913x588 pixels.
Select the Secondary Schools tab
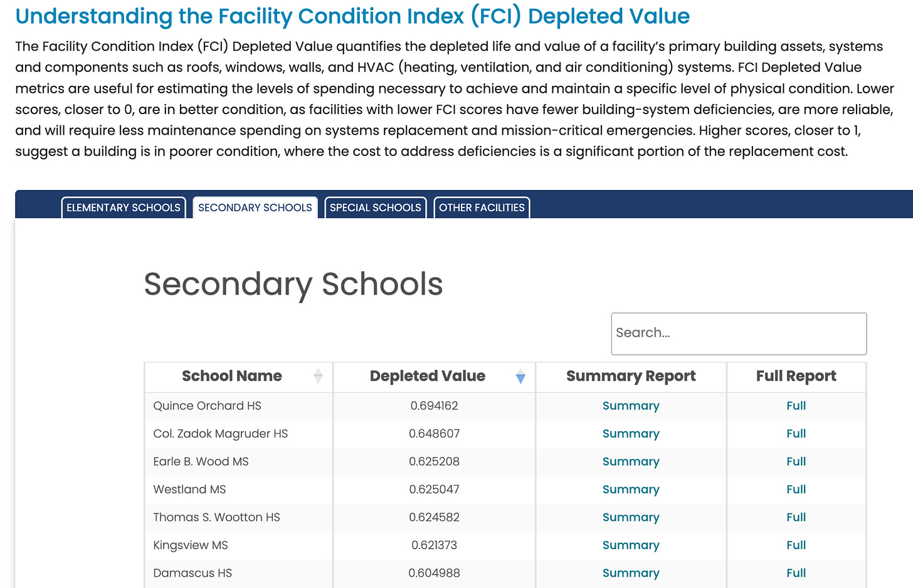pos(255,207)
